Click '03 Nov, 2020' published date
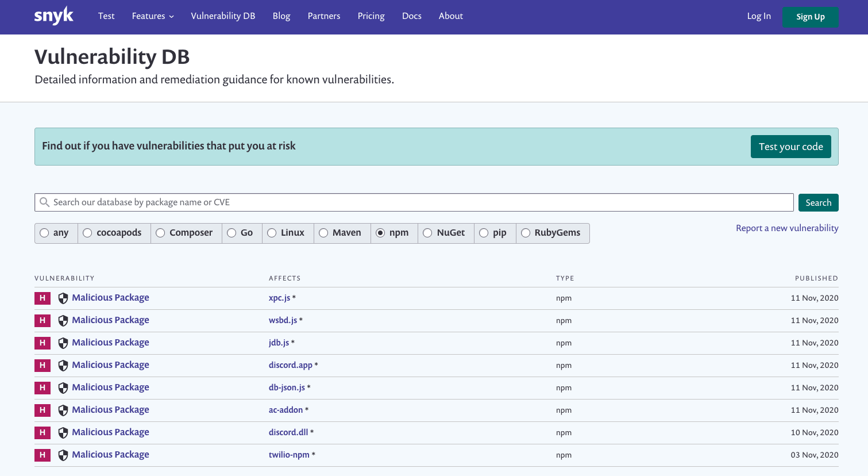The image size is (868, 476). coord(815,455)
